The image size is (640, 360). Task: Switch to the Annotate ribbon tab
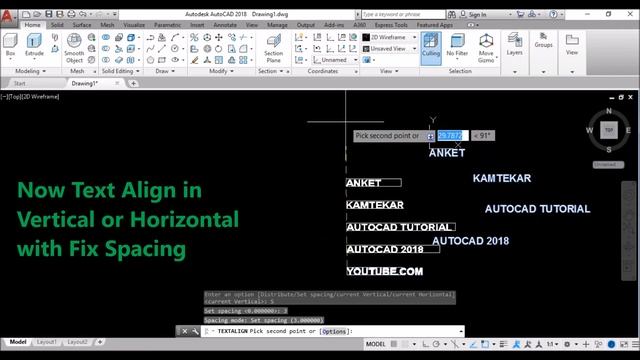[x=225, y=25]
